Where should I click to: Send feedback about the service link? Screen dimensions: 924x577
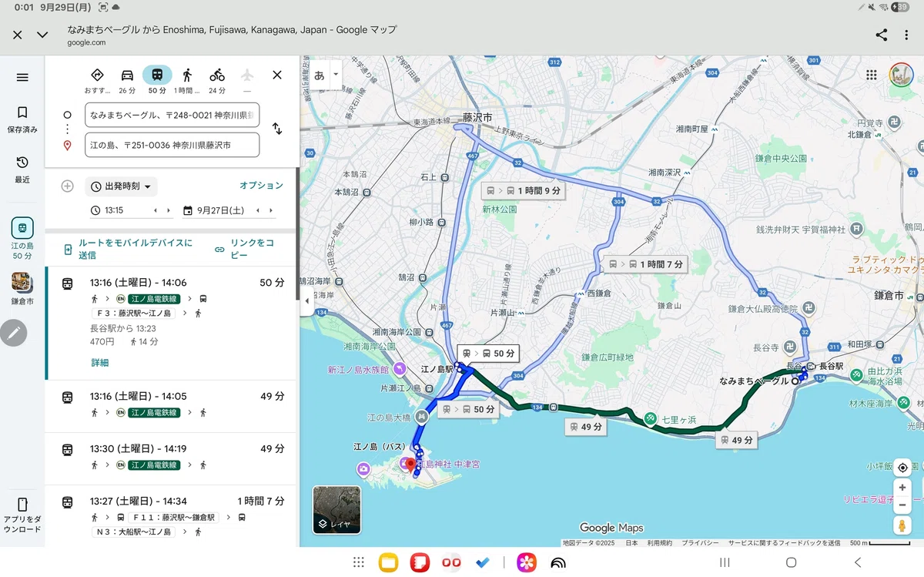pos(784,542)
